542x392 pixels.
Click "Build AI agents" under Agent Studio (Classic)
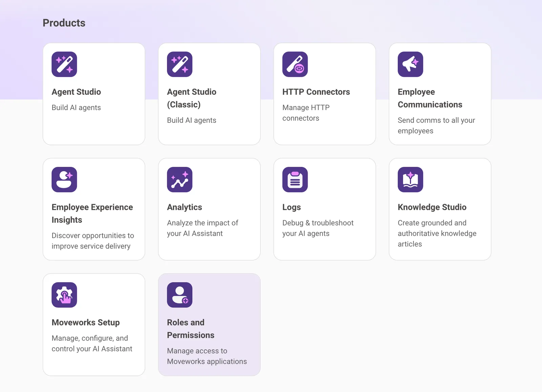pos(192,120)
